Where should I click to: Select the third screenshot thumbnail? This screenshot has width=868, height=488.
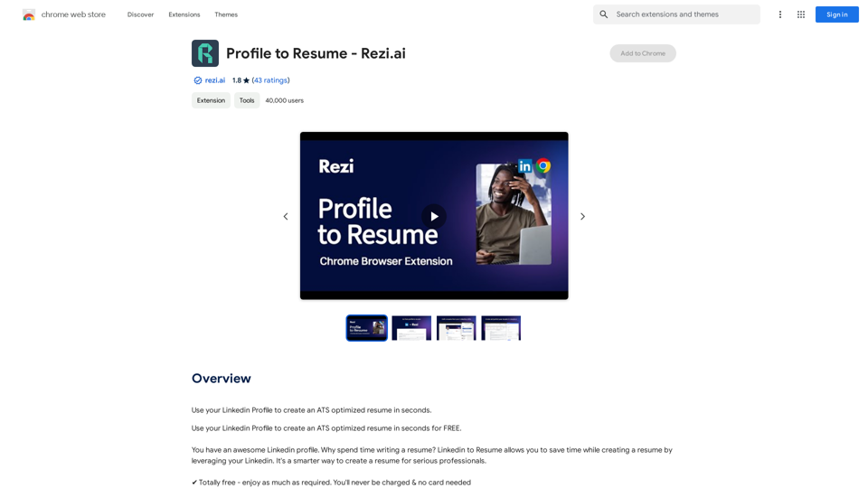[x=456, y=328]
